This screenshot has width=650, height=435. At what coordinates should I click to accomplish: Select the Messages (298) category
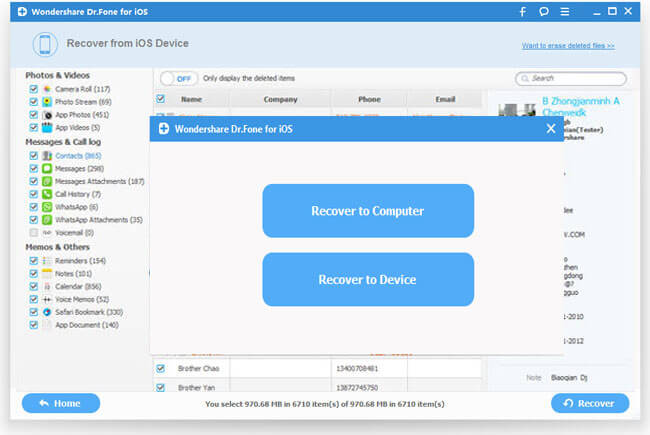pos(80,169)
